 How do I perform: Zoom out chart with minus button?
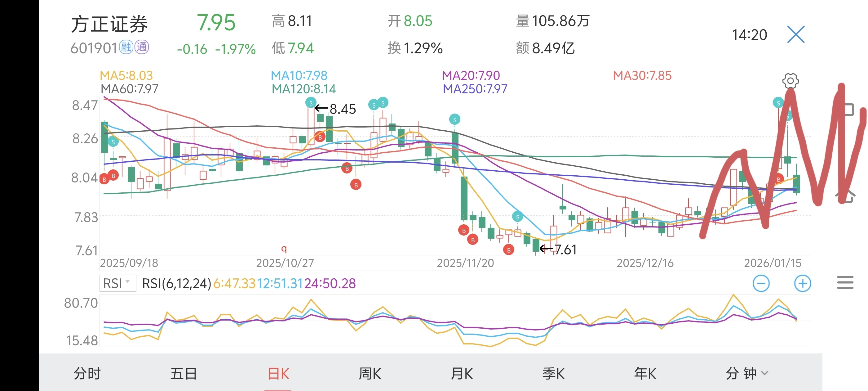761,283
